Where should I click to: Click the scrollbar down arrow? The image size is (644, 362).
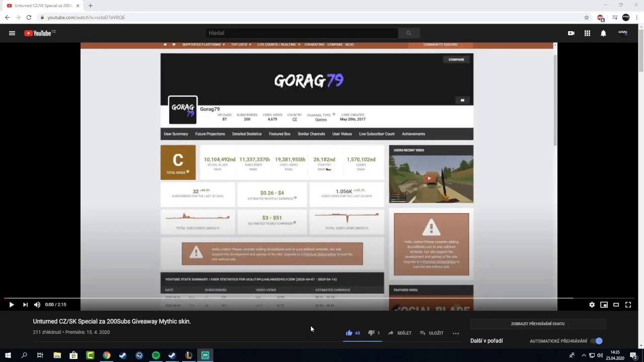pyautogui.click(x=641, y=345)
